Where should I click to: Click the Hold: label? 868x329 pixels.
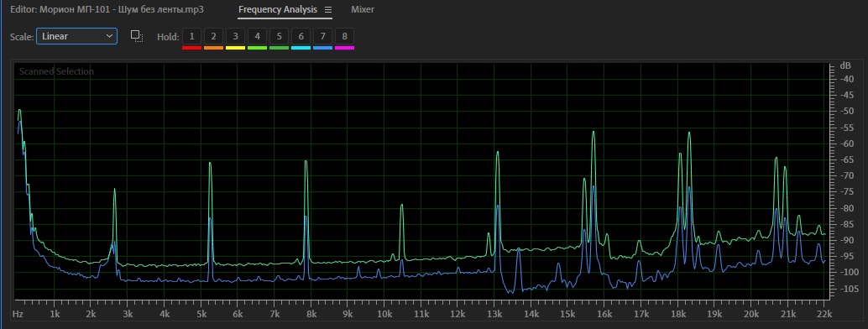coord(168,37)
